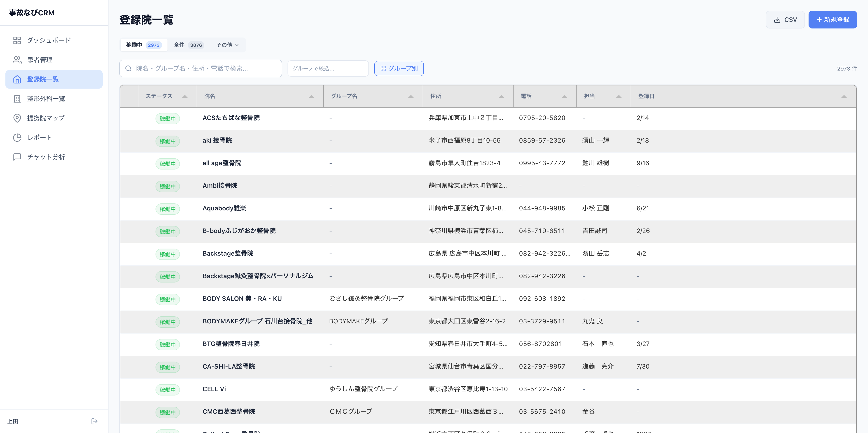Screen dimensions: 868x433
Task: Open 登録院一覧 via its home icon
Action: tap(17, 79)
